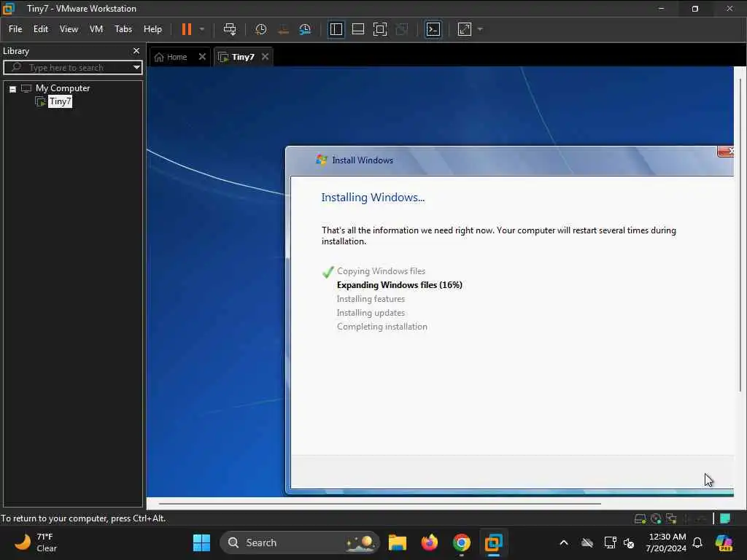Click 'Expanding Windows files (16%)' text

(x=399, y=285)
